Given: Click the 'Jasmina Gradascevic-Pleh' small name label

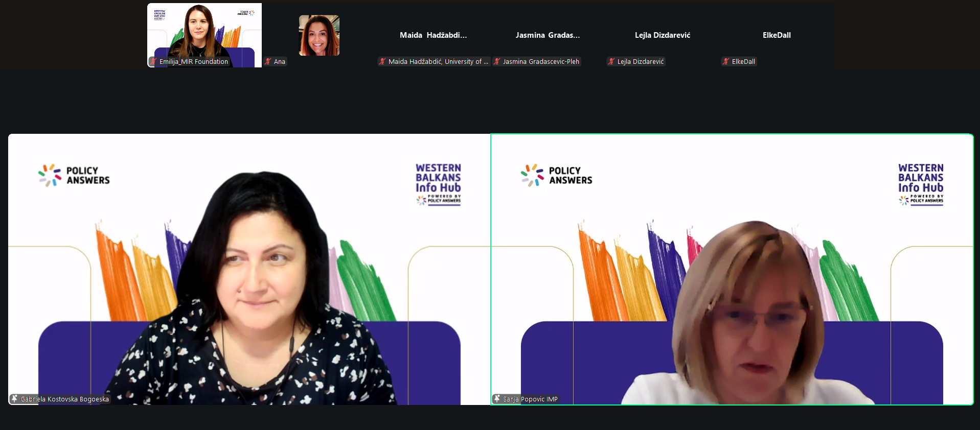Looking at the screenshot, I should [x=541, y=62].
